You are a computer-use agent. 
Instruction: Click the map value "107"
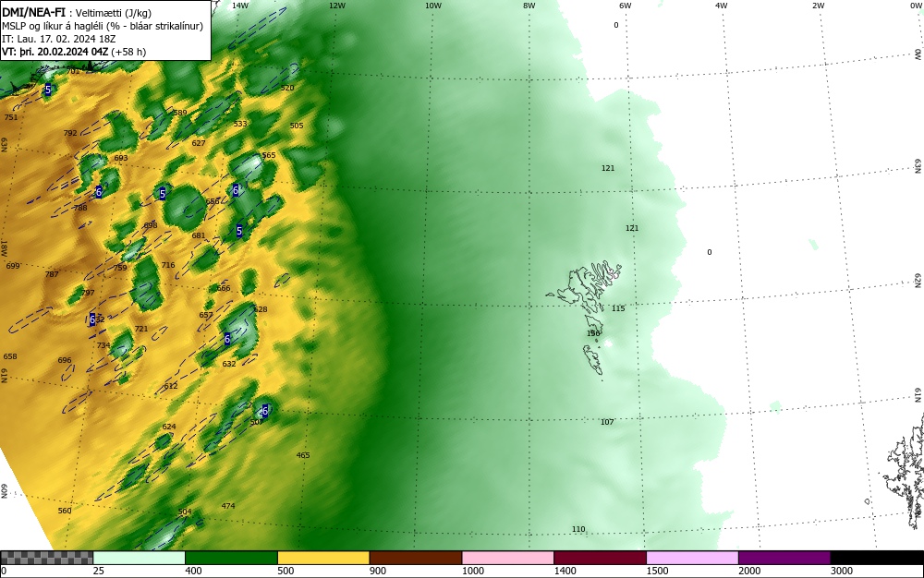pyautogui.click(x=607, y=422)
